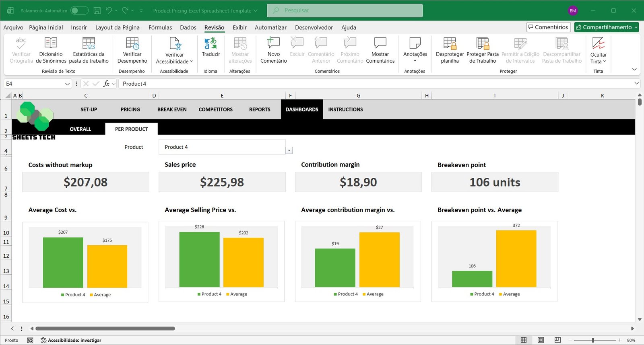Viewport: 644px width, 345px height.
Task: Expand the Redo history dropdown arrow
Action: click(132, 11)
